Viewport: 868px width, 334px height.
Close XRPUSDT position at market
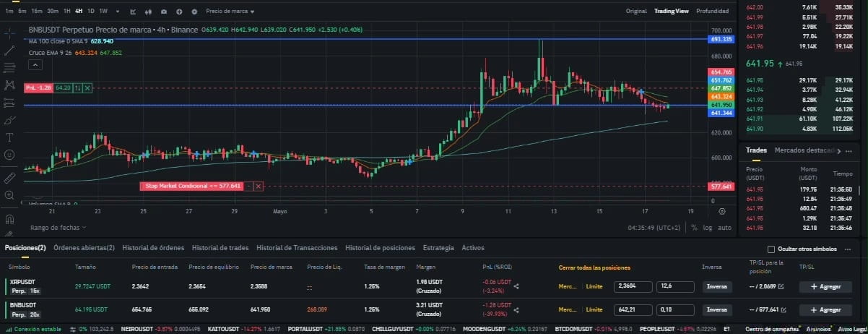tap(568, 286)
